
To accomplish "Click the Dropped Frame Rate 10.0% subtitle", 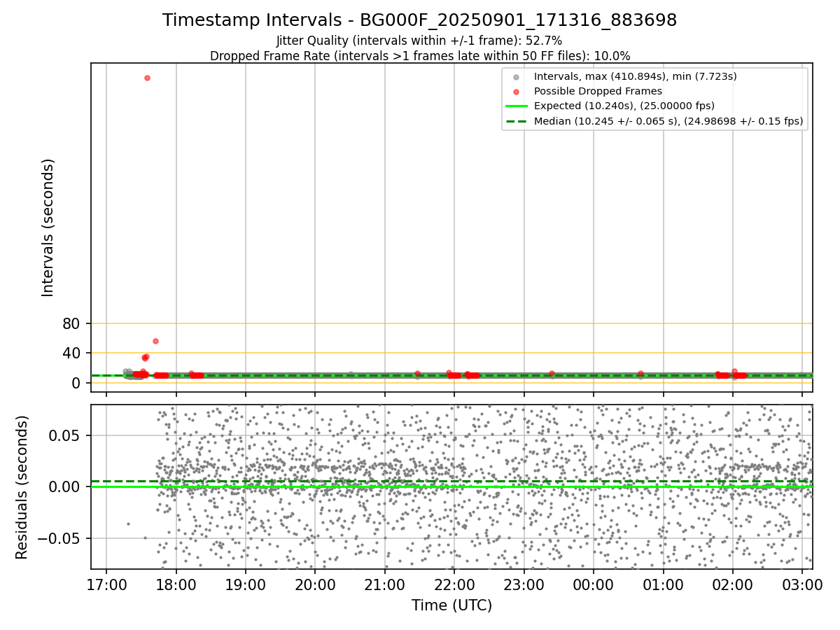I will tap(420, 56).
